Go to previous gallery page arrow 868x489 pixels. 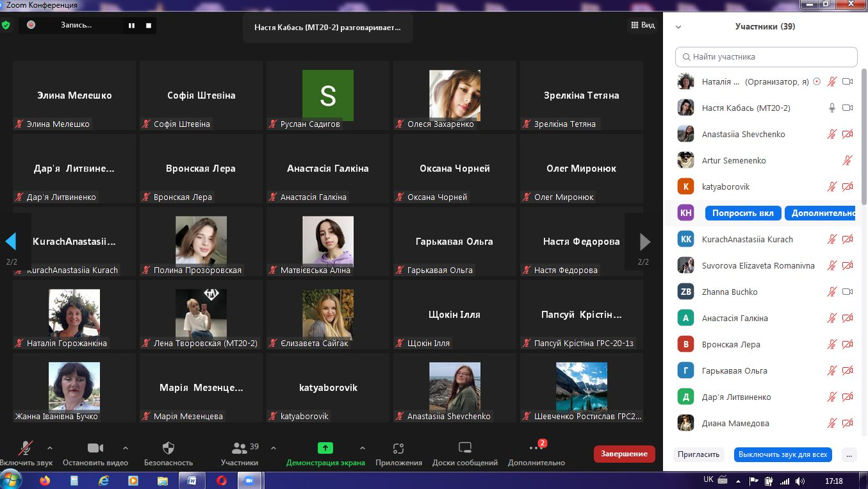pyautogui.click(x=11, y=242)
